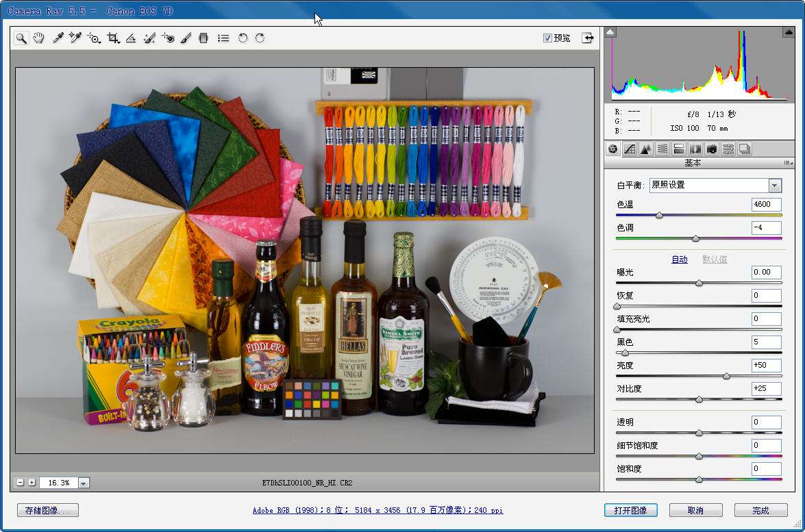Toggle highlight clipping warning on histogram
The image size is (805, 532).
789,32
